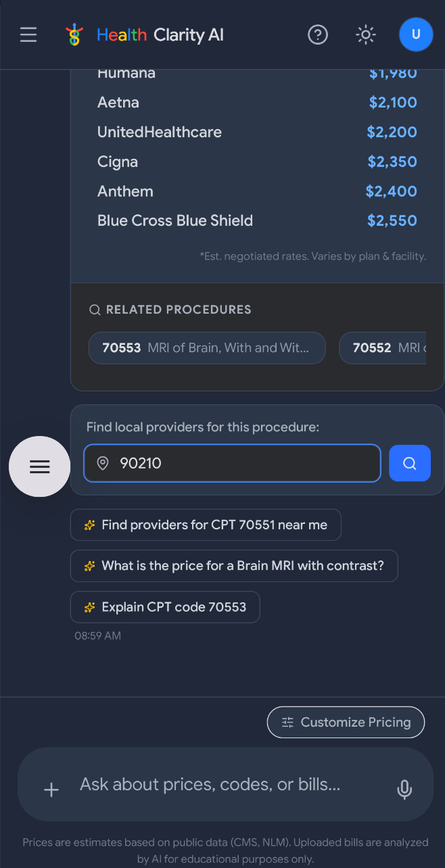Open the help question mark icon
This screenshot has height=868, width=445.
point(318,34)
